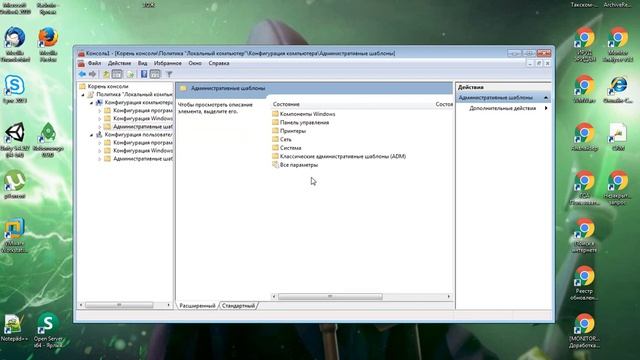Open the Internet Explorer desktop shortcut

click(618, 89)
